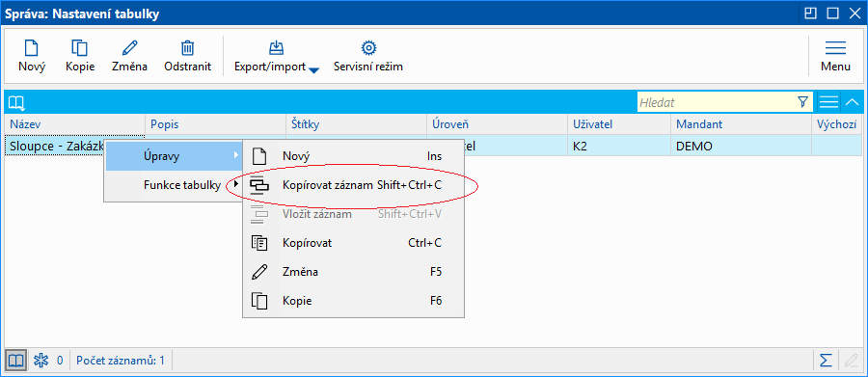Viewport: 868px width, 377px height.
Task: Expand the Export/import dropdown arrow
Action: 313,69
